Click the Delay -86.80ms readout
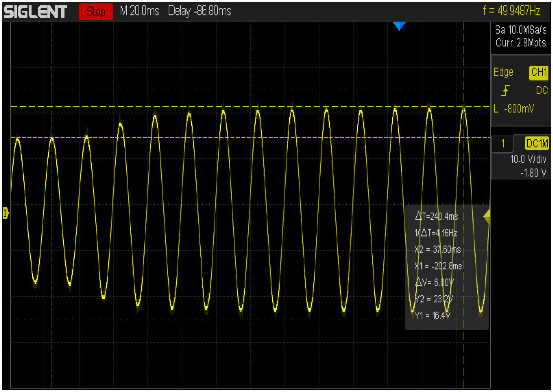 tap(199, 12)
